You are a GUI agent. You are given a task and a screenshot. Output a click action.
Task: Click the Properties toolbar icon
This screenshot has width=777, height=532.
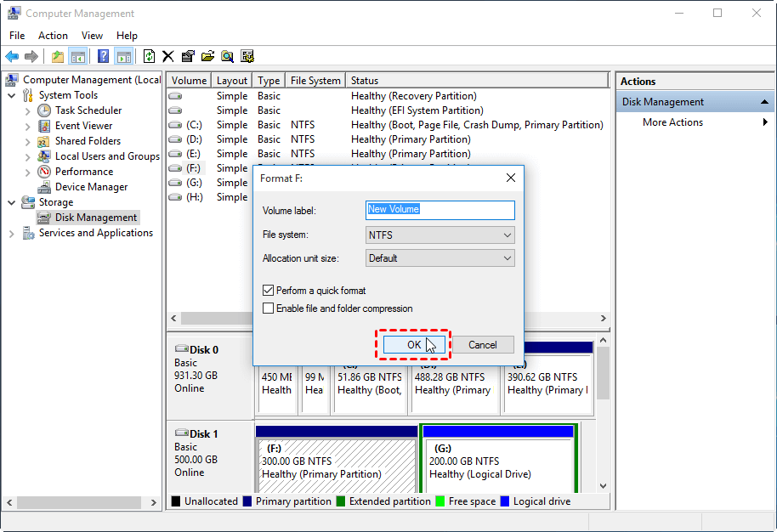pos(188,56)
